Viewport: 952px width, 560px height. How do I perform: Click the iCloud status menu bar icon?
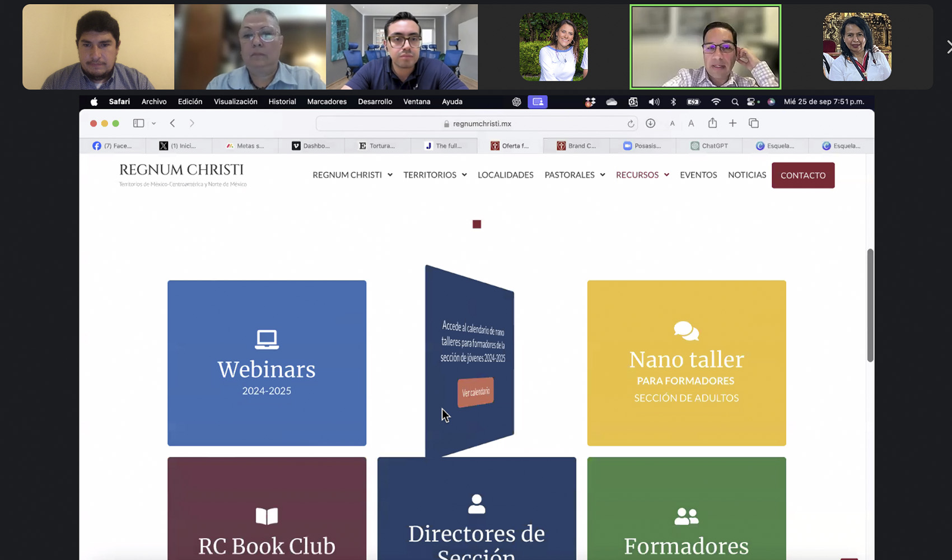[x=612, y=101]
